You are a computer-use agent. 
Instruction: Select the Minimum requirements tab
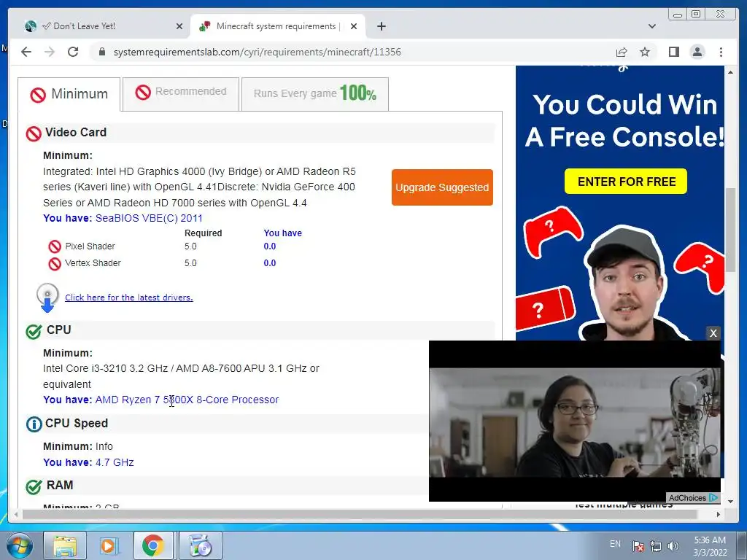click(x=69, y=94)
